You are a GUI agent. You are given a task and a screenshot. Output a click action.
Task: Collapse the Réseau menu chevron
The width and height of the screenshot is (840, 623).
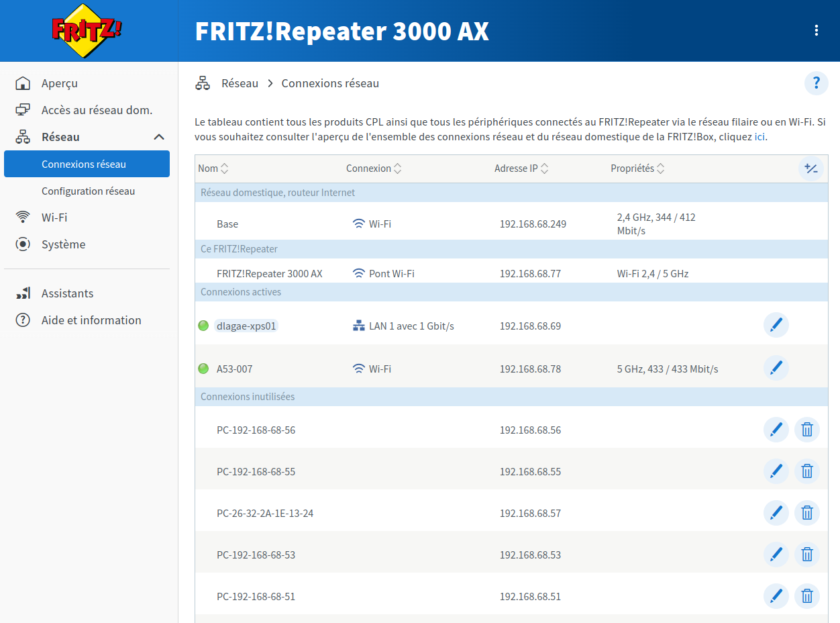pyautogui.click(x=159, y=137)
